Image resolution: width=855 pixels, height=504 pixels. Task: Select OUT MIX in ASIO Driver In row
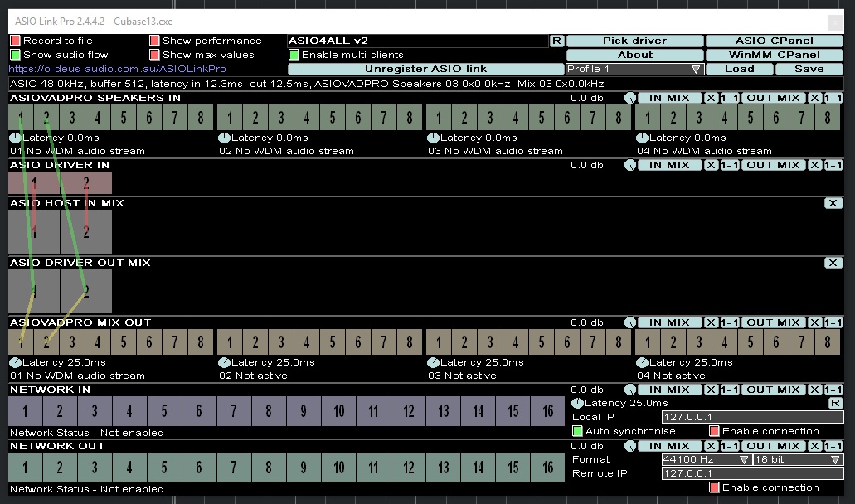pyautogui.click(x=773, y=165)
